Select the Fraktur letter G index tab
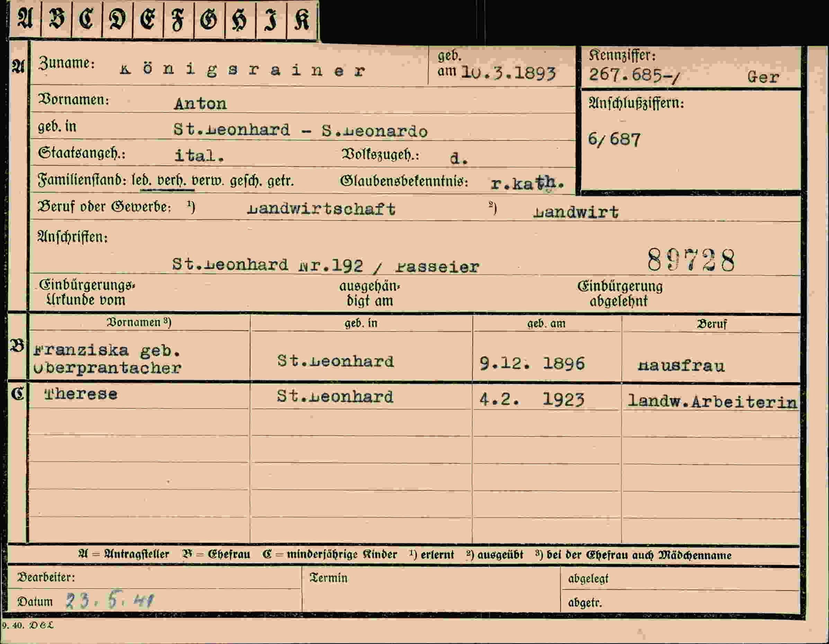 tap(209, 19)
